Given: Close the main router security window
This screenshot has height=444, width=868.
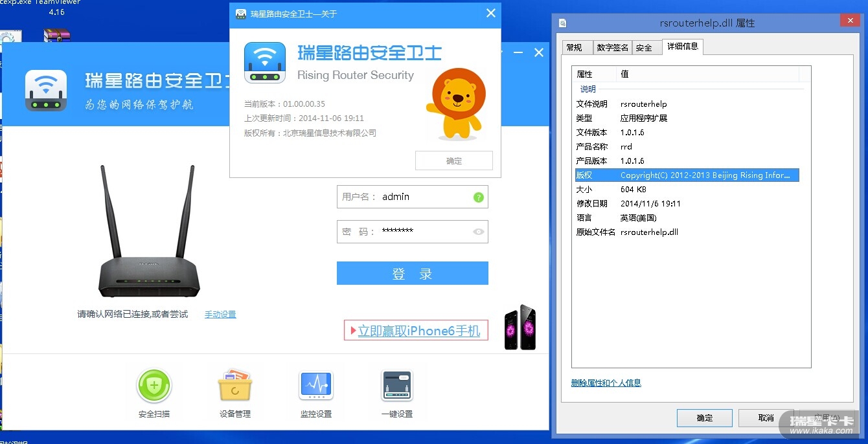Looking at the screenshot, I should pos(539,53).
